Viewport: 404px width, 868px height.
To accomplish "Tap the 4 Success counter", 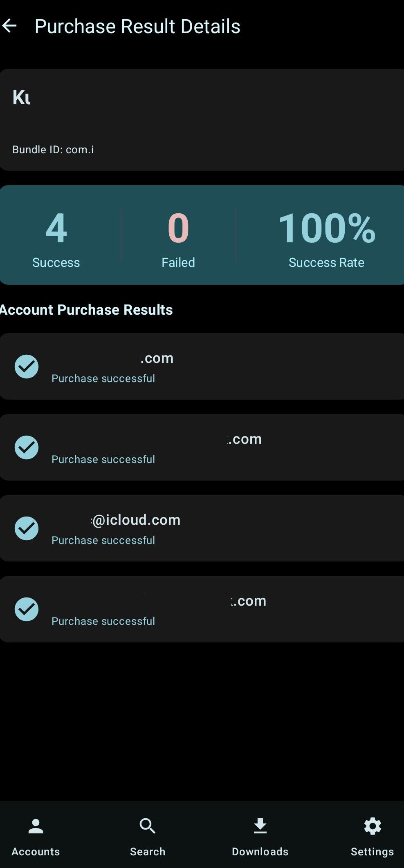I will [56, 228].
